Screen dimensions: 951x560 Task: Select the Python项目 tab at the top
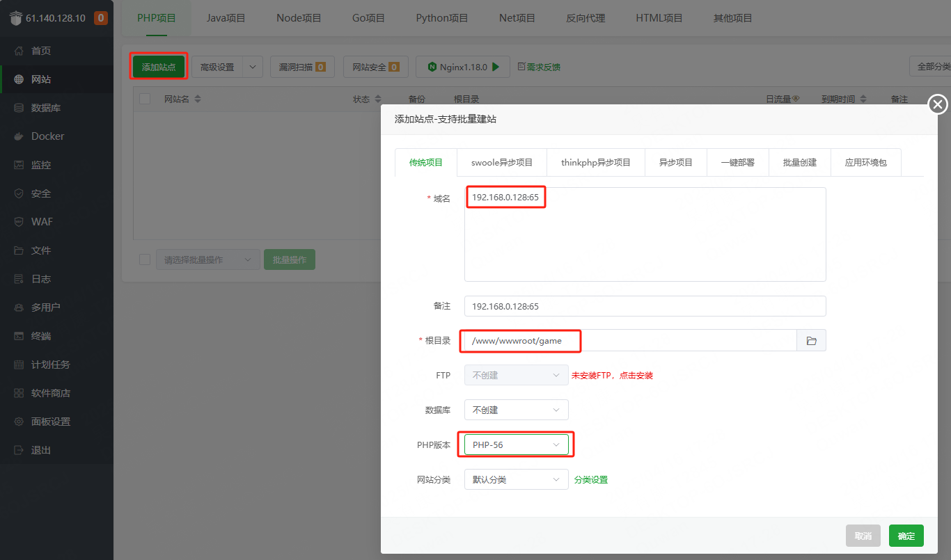coord(441,18)
